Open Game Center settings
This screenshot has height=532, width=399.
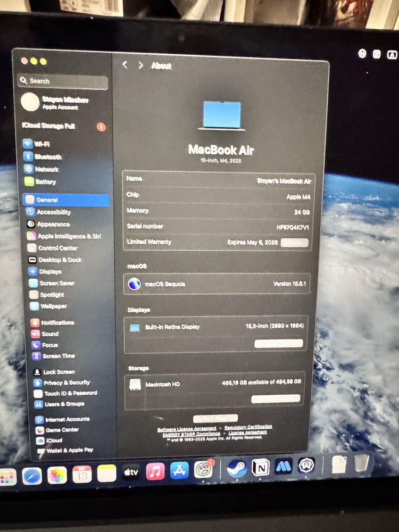click(57, 430)
